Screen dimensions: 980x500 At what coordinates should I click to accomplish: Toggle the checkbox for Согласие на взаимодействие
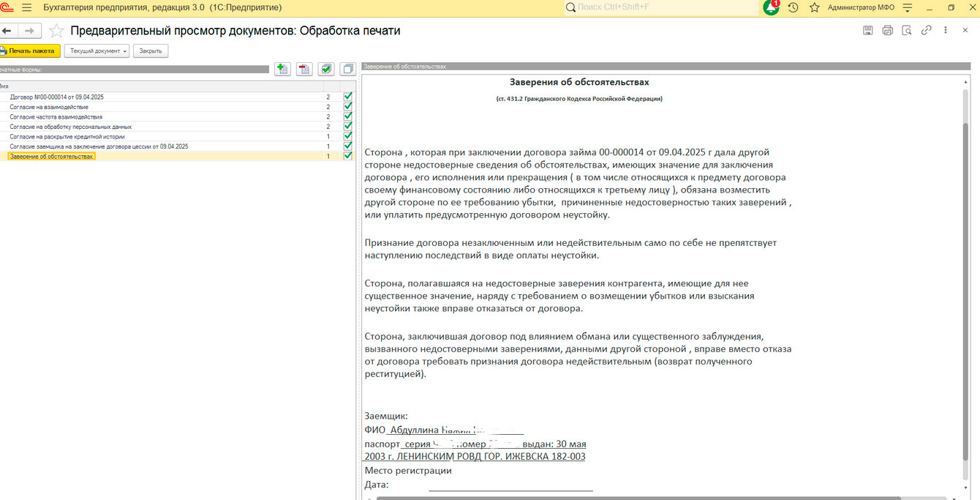click(x=348, y=106)
